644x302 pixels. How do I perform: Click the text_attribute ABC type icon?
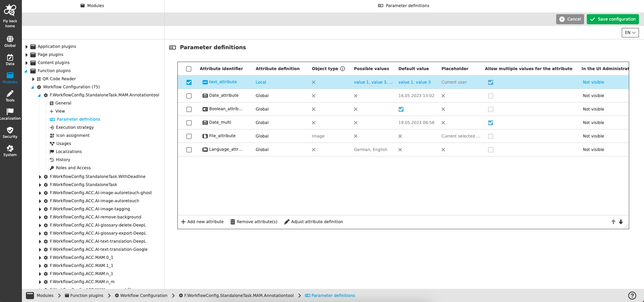click(205, 82)
